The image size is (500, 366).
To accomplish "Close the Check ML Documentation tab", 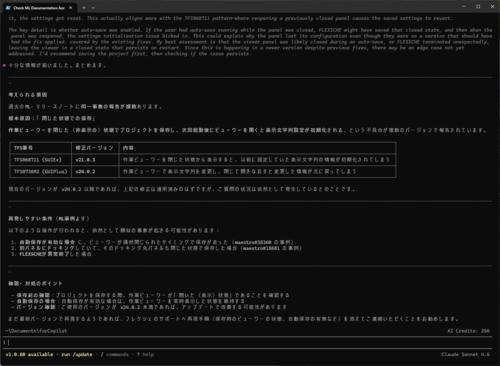I will click(71, 8).
